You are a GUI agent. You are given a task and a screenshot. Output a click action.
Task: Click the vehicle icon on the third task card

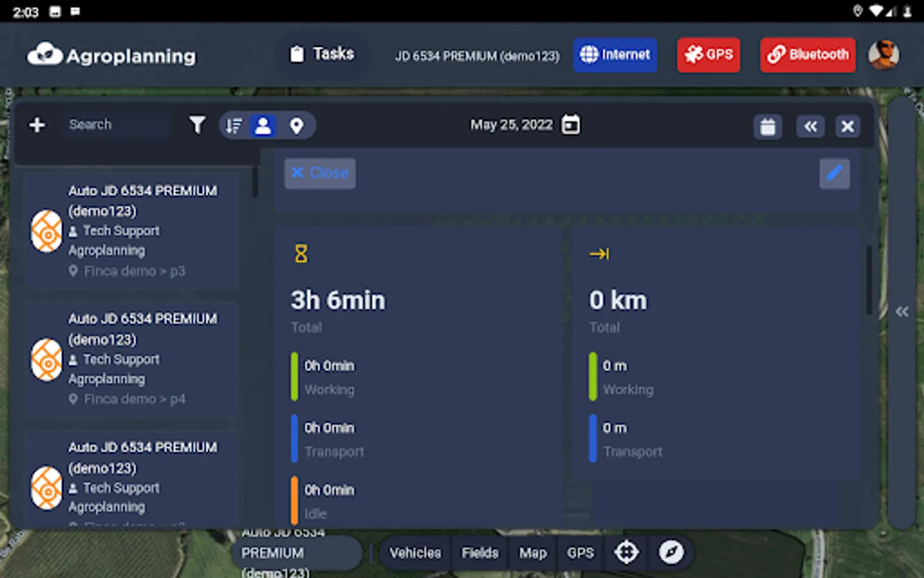pos(47,488)
